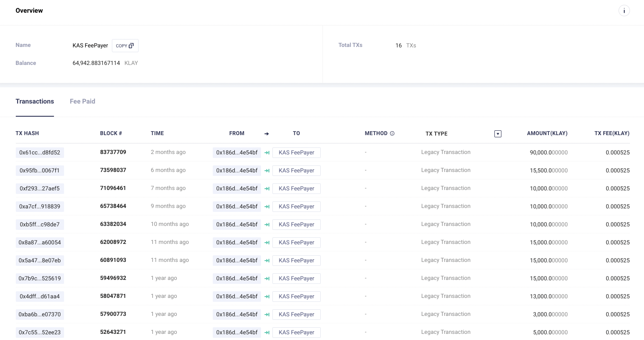Viewport: 644px width, 340px height.
Task: Open block number 63382034
Action: [x=113, y=224]
